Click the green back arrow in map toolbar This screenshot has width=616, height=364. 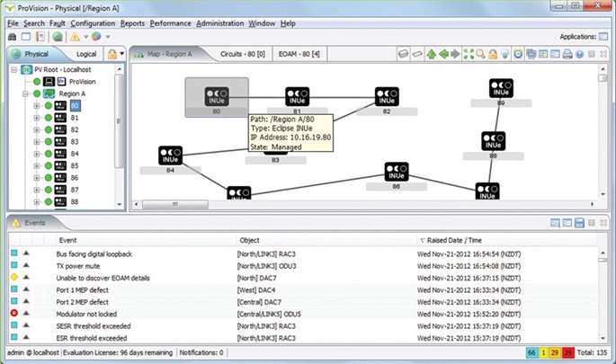tap(443, 54)
